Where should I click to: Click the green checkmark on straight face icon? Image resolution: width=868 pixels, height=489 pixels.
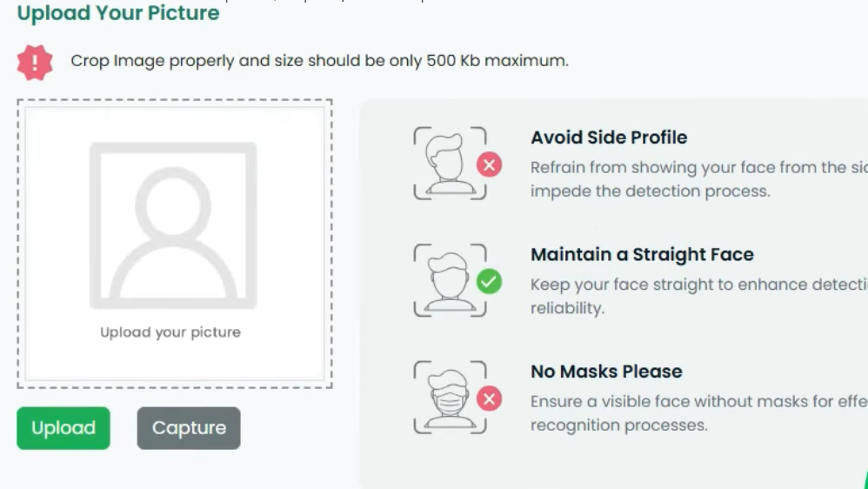point(489,281)
